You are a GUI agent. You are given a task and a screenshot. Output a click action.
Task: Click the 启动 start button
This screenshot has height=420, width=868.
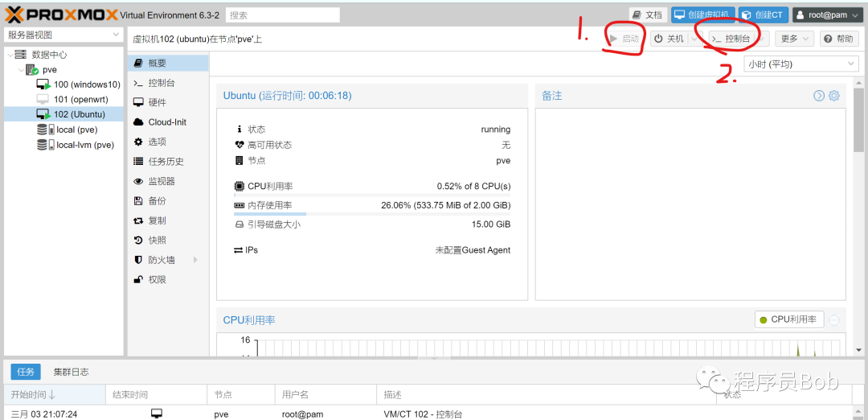coord(624,39)
